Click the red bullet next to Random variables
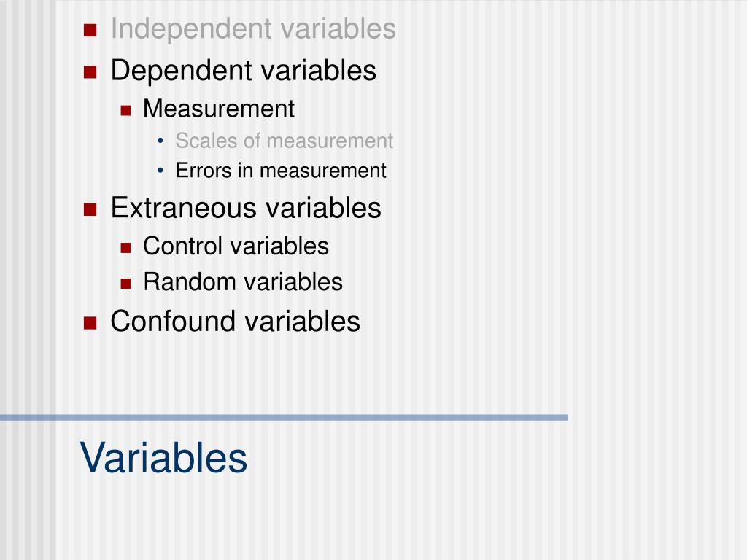 (x=125, y=284)
